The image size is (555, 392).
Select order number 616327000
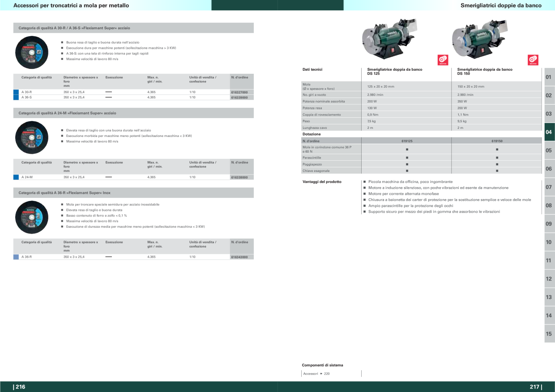(x=239, y=92)
